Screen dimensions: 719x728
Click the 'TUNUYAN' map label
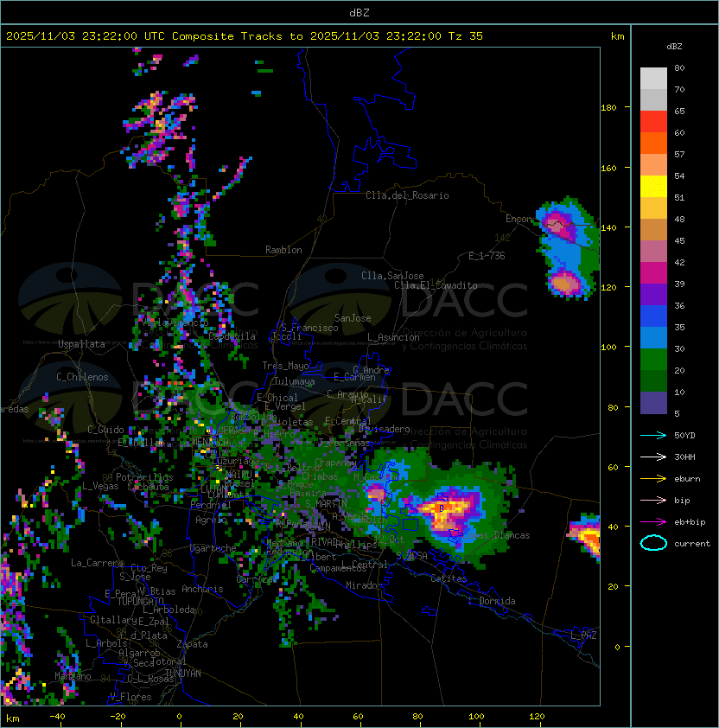[183, 674]
